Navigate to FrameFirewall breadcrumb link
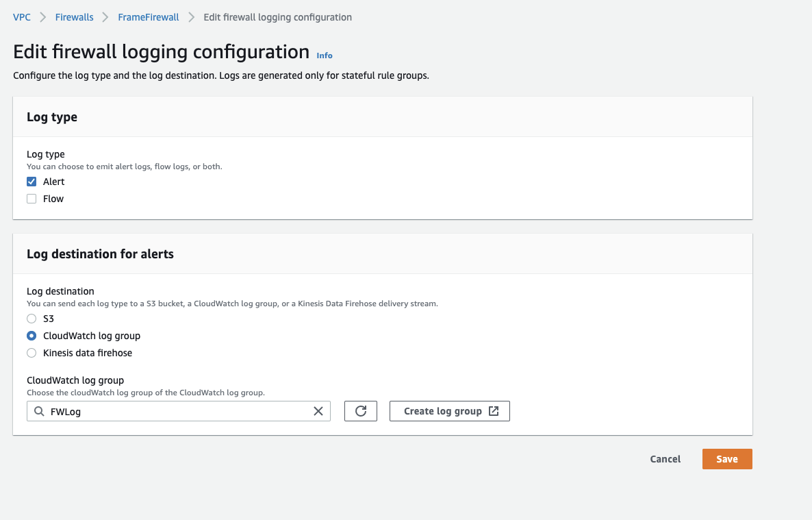Viewport: 812px width, 520px height. tap(149, 17)
